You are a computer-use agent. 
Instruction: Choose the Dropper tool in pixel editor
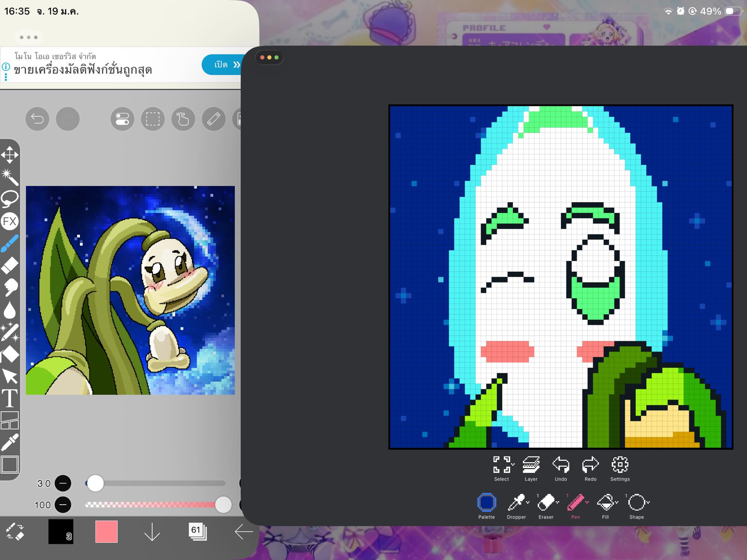pyautogui.click(x=516, y=506)
